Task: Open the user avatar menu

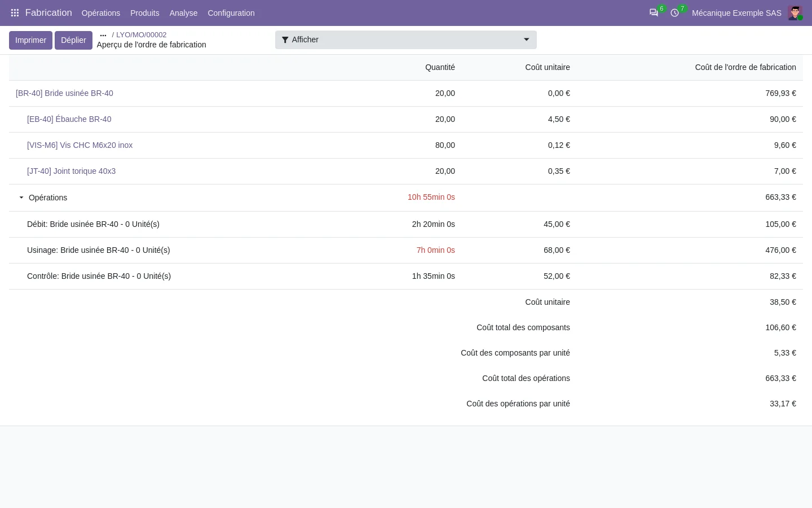Action: click(x=795, y=13)
